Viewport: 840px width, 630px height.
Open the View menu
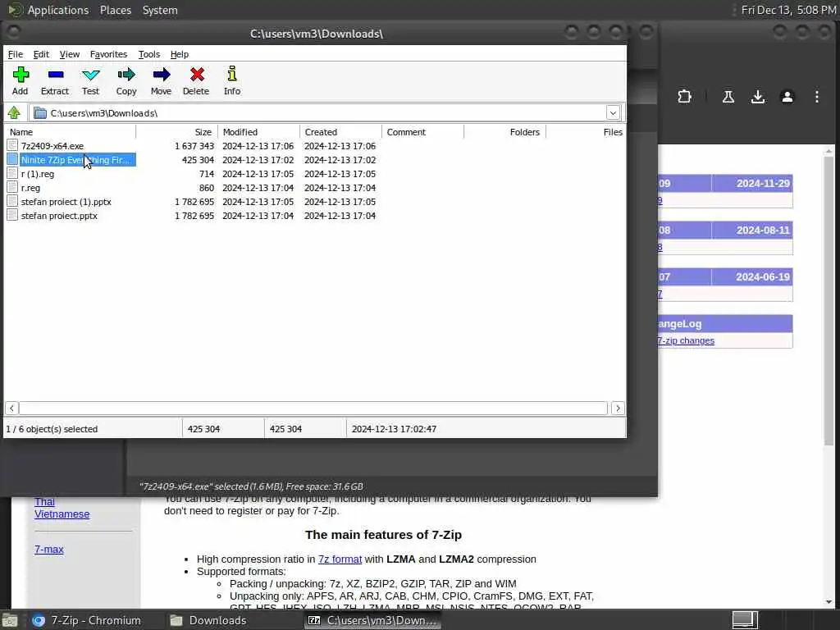[x=69, y=54]
